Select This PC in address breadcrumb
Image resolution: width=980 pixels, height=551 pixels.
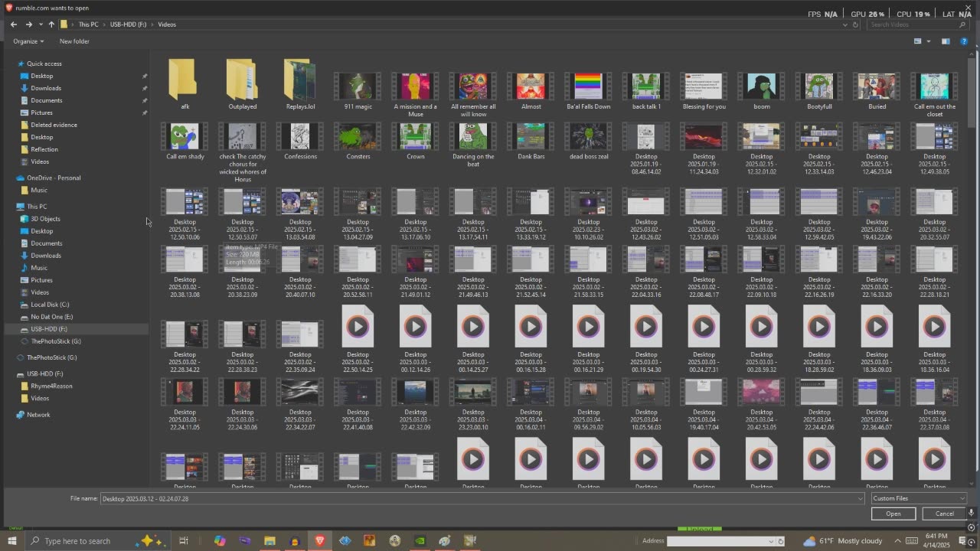click(x=88, y=24)
